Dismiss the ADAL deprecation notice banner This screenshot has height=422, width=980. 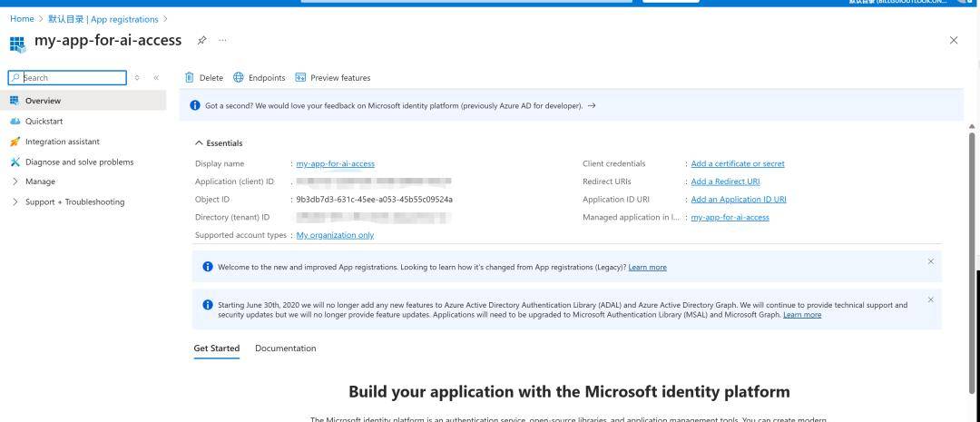tap(931, 299)
